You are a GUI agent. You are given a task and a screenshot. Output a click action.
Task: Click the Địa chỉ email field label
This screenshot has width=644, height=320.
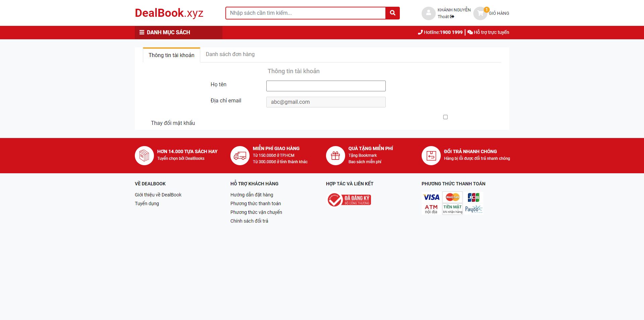(226, 101)
